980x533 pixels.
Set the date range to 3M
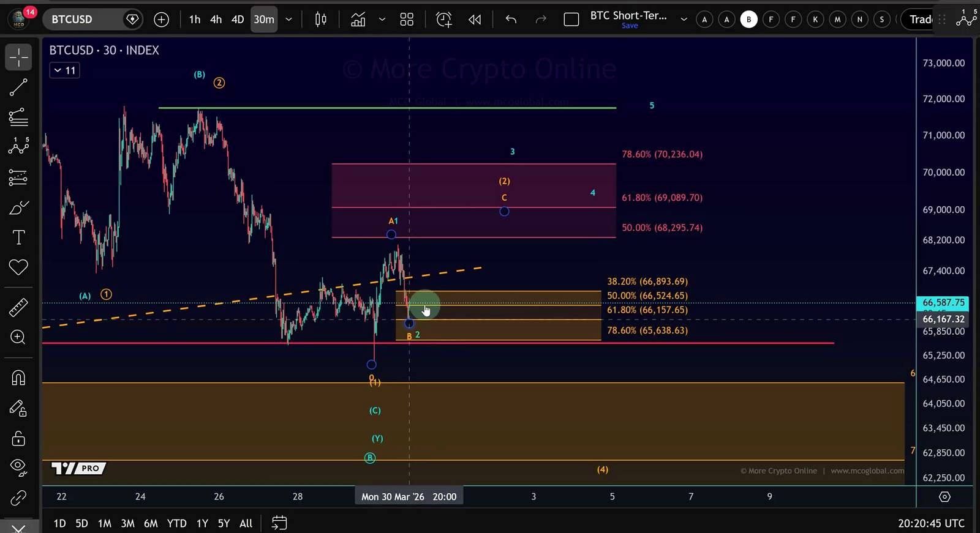(x=127, y=523)
